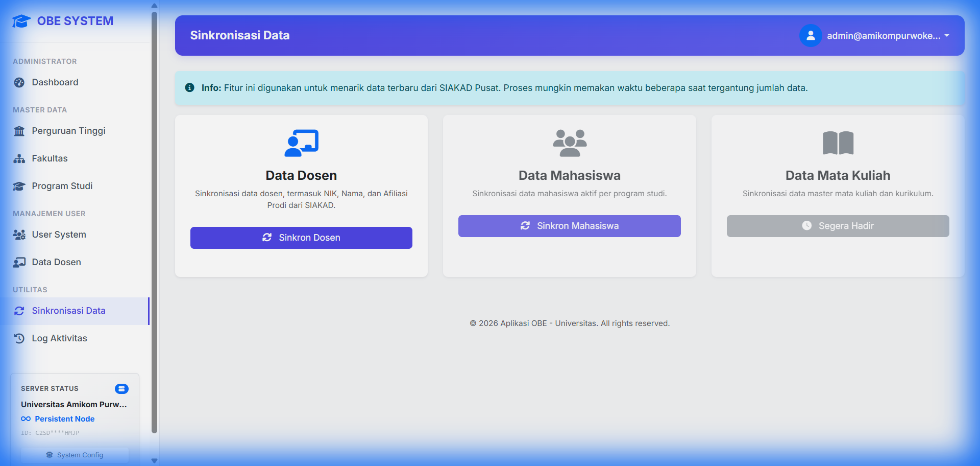
Task: Select Program Studi menu item
Action: (x=62, y=186)
